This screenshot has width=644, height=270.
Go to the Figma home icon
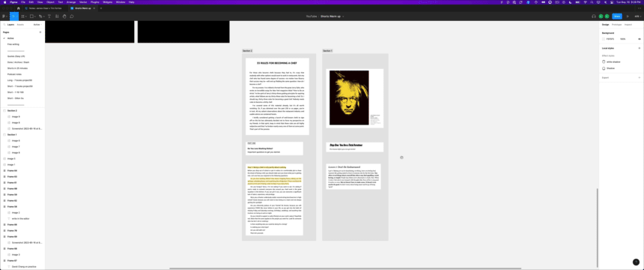click(x=18, y=7)
